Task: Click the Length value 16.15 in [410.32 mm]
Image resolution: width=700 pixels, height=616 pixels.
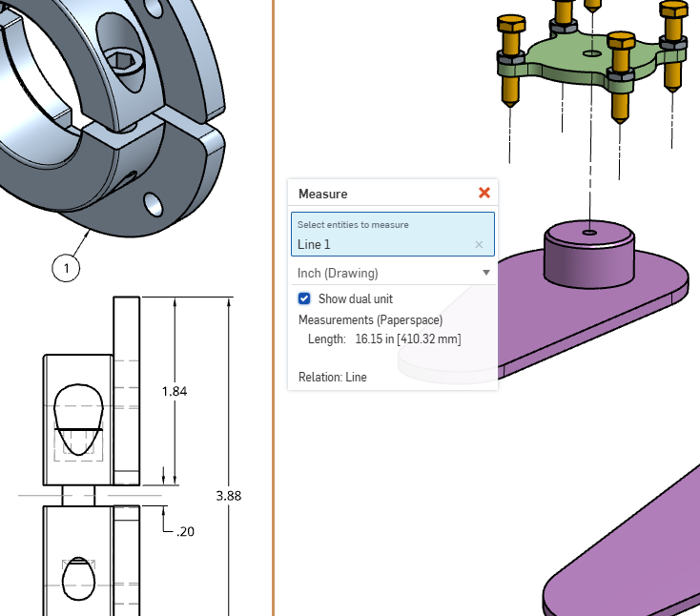Action: click(x=408, y=339)
